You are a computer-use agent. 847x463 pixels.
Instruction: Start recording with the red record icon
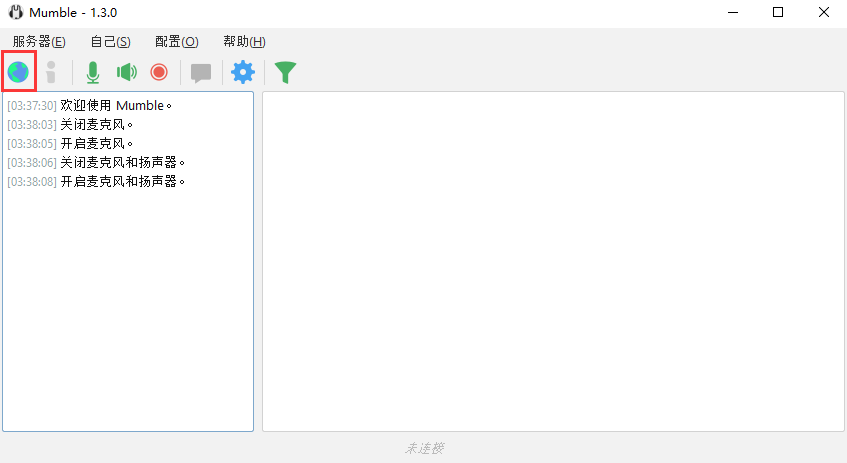(159, 72)
